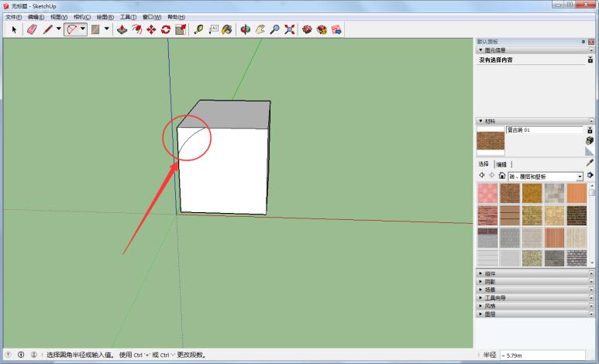
Task: Open the 文件(F) menu
Action: click(13, 17)
